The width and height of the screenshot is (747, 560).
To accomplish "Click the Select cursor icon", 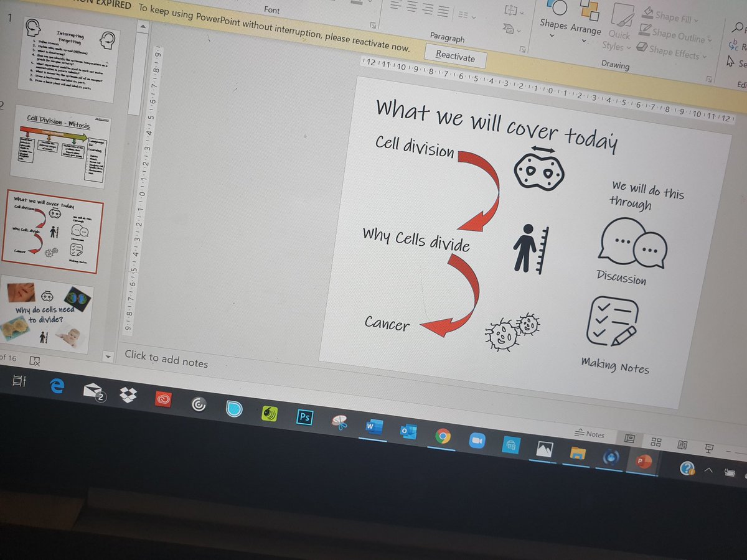I will (732, 62).
